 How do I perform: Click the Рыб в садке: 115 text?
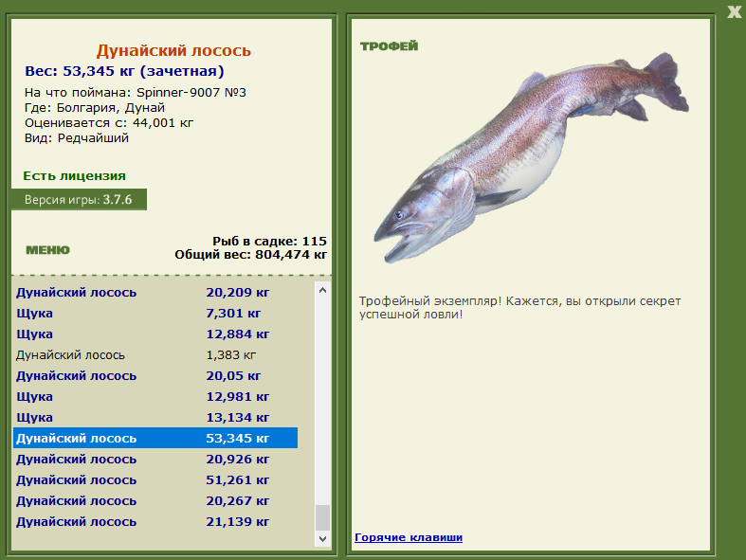point(269,242)
